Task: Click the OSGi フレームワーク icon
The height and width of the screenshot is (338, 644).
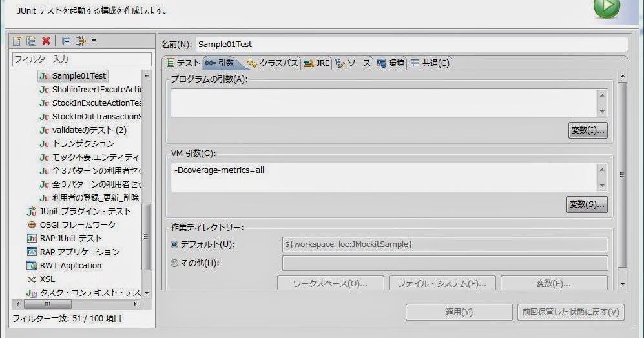Action: pos(32,224)
